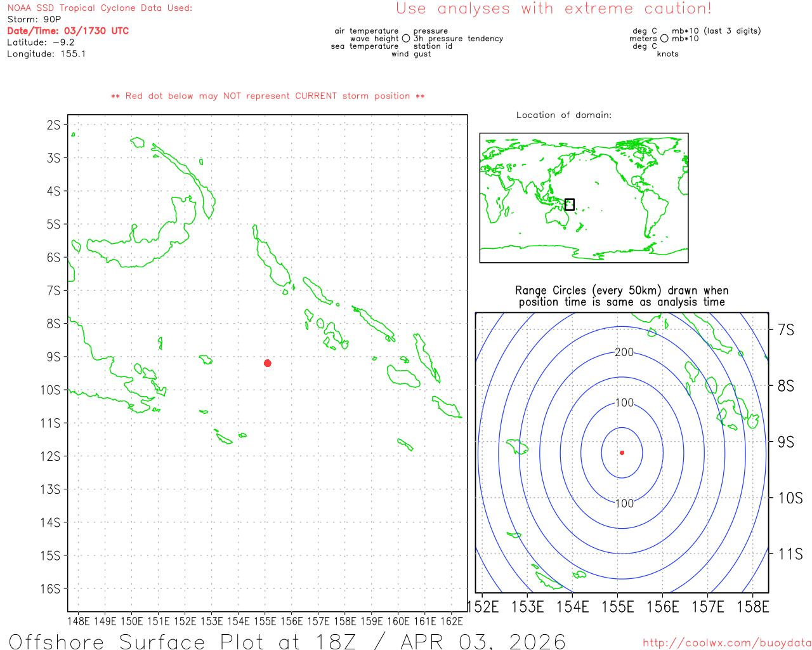Click the 11S label on range circles plot
812x650 pixels.
coord(790,554)
